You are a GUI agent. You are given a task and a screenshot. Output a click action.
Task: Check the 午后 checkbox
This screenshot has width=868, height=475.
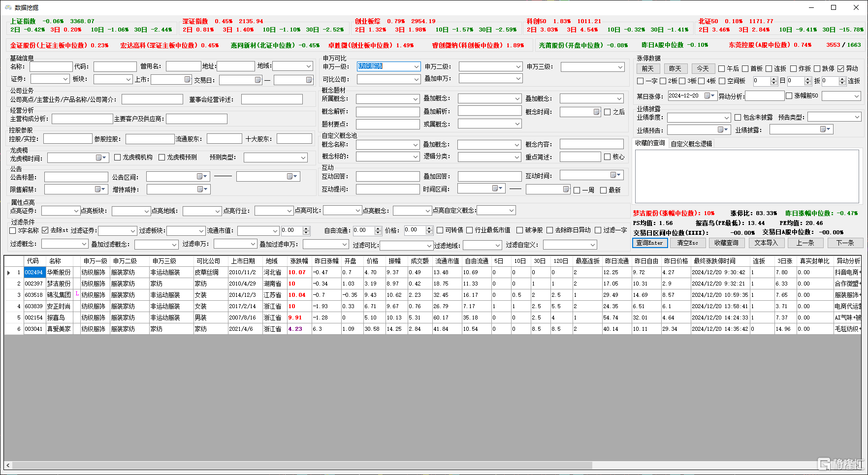(x=722, y=69)
